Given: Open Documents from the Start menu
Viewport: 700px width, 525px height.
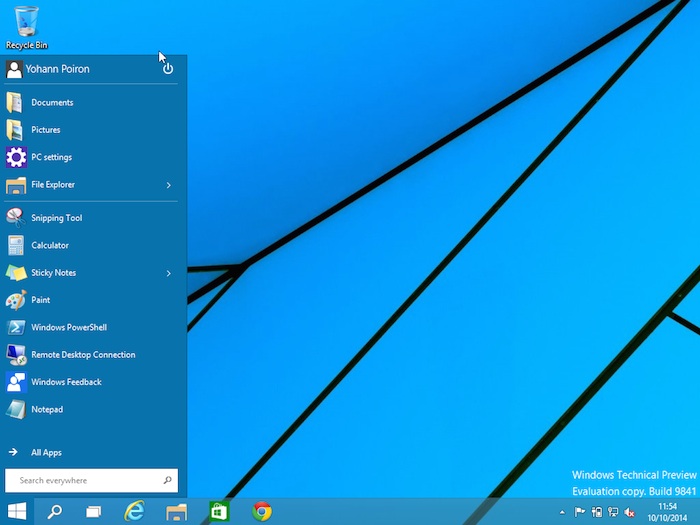Looking at the screenshot, I should 51,103.
